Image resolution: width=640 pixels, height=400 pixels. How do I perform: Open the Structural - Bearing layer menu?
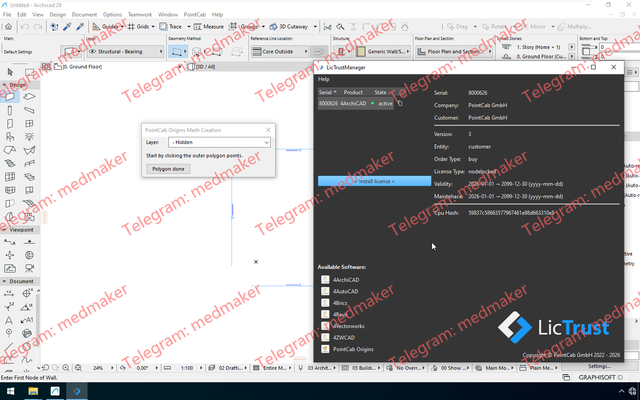pyautogui.click(x=125, y=51)
